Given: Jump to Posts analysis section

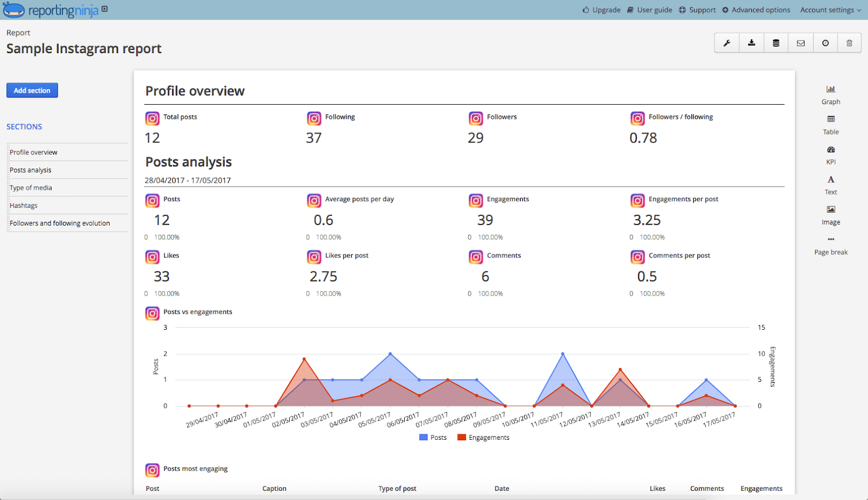Looking at the screenshot, I should tap(30, 170).
